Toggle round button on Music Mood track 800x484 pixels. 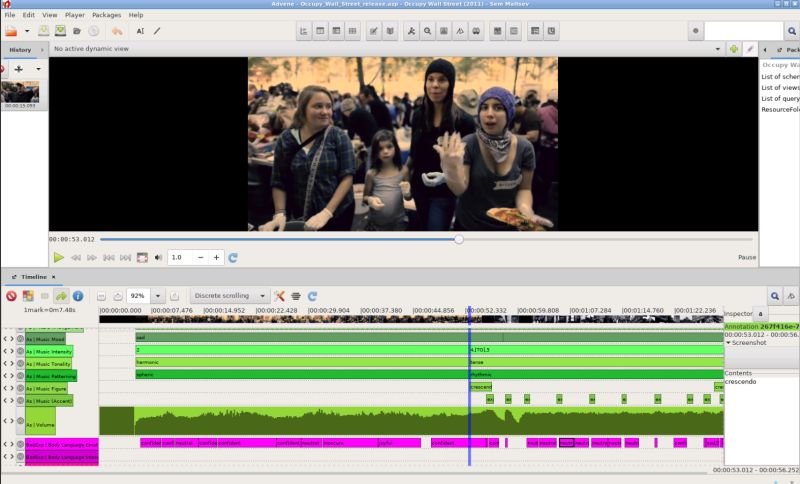(x=20, y=339)
